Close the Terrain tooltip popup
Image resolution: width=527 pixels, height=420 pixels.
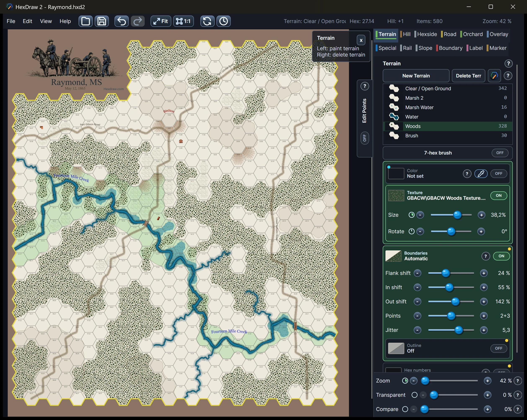point(361,40)
